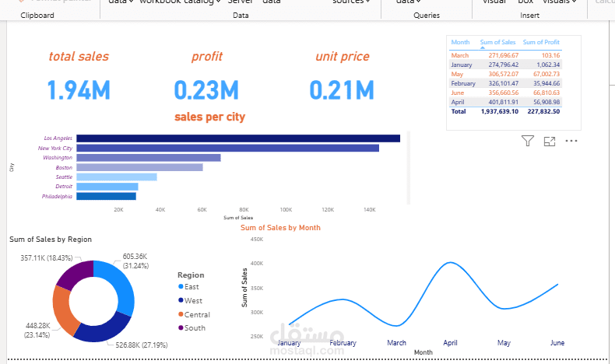This screenshot has height=364, width=615.
Task: Select the New York City bar
Action: [227, 148]
